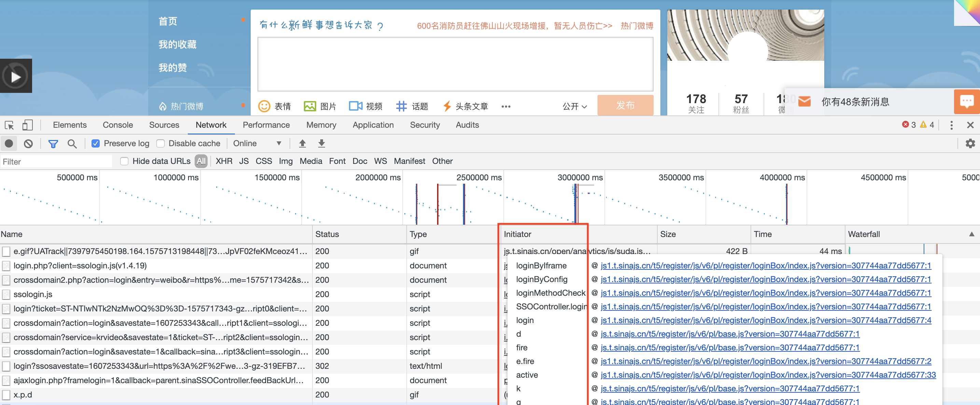The width and height of the screenshot is (980, 405).
Task: Click the orange 发布 publish button
Action: tap(625, 105)
